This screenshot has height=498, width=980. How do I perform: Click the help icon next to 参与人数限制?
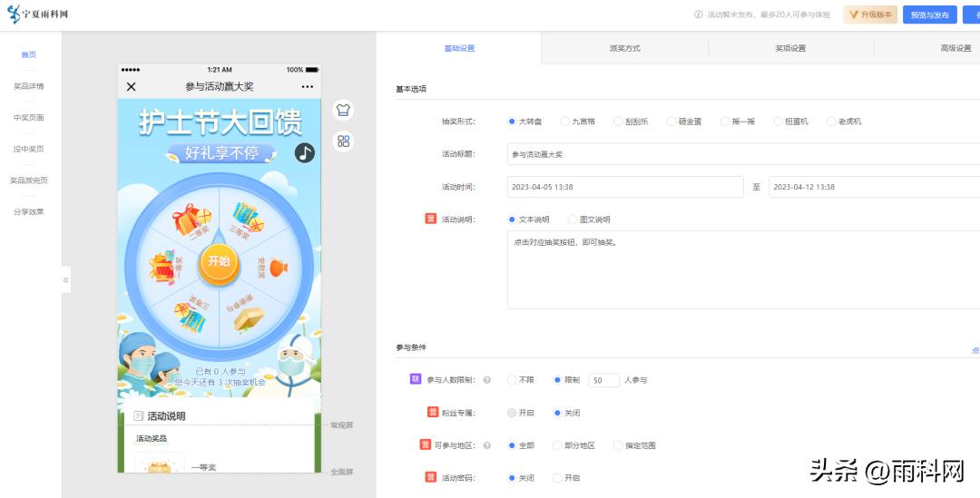(x=487, y=379)
